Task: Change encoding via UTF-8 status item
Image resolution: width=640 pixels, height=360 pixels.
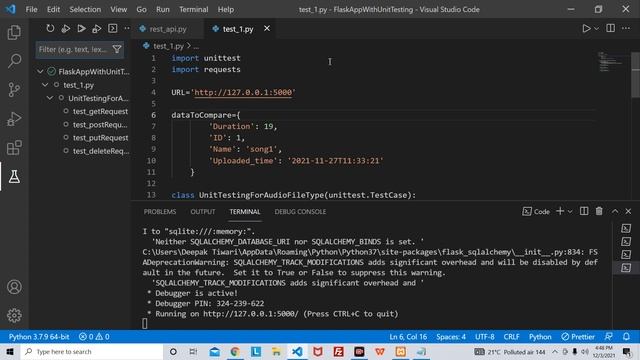Action: pos(484,337)
